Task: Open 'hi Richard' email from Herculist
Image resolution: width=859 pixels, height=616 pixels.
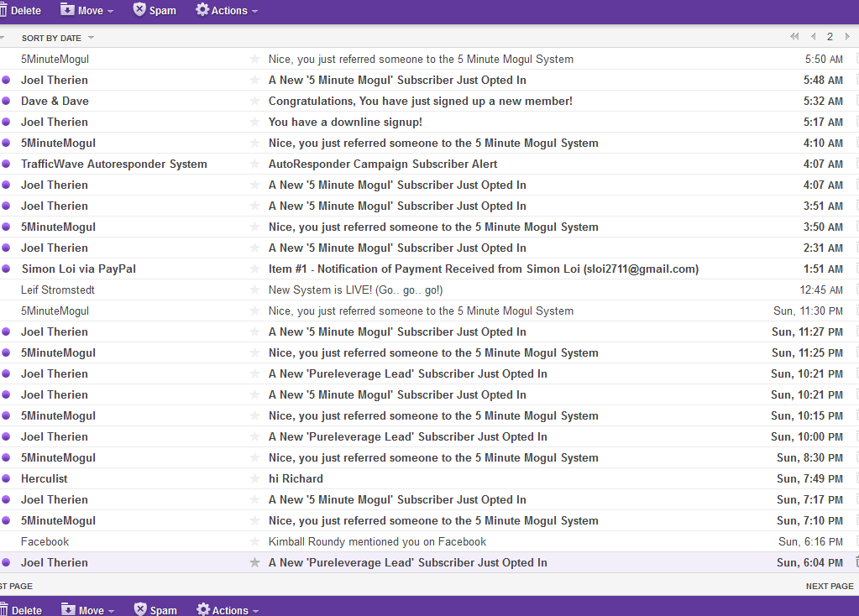Action: tap(296, 478)
